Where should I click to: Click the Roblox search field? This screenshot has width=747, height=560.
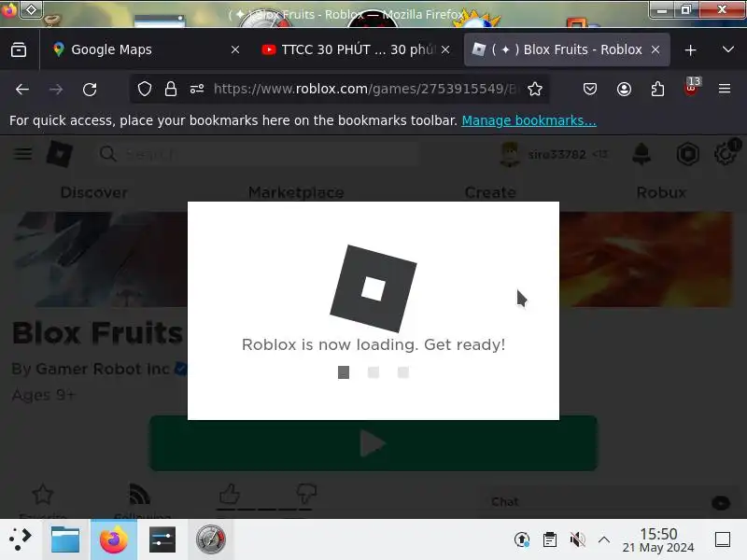pyautogui.click(x=258, y=154)
